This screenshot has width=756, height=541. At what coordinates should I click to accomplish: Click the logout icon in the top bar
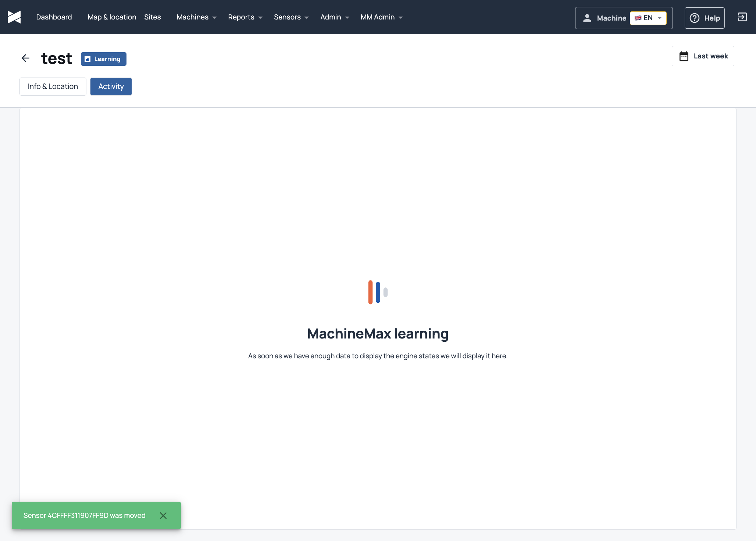pyautogui.click(x=742, y=17)
